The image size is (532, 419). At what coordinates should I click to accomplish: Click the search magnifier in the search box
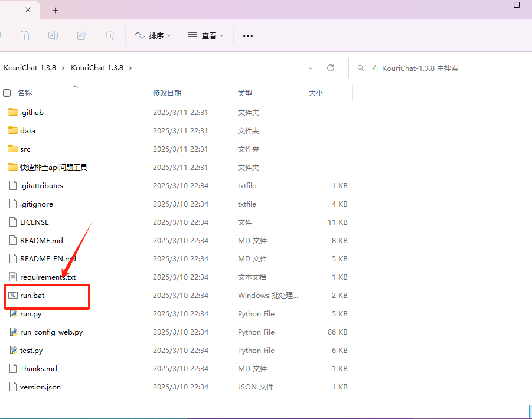[x=361, y=68]
